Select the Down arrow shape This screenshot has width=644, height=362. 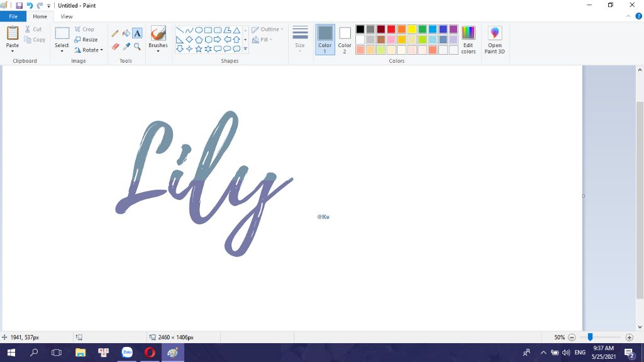(179, 49)
